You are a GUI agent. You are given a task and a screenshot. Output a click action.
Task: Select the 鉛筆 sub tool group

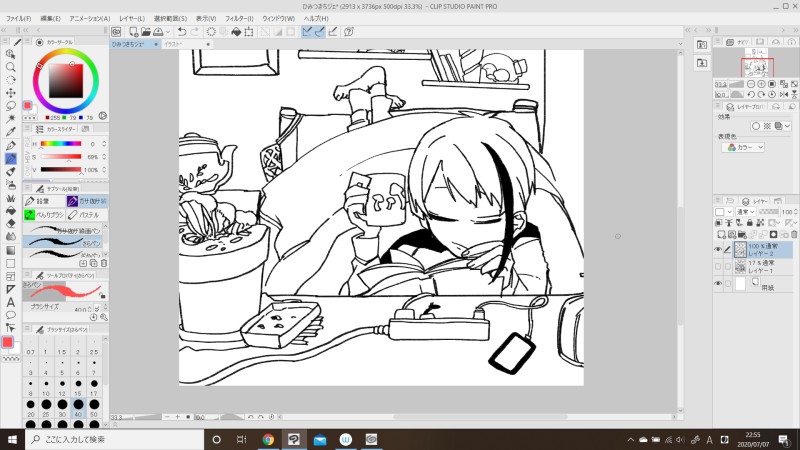click(44, 202)
